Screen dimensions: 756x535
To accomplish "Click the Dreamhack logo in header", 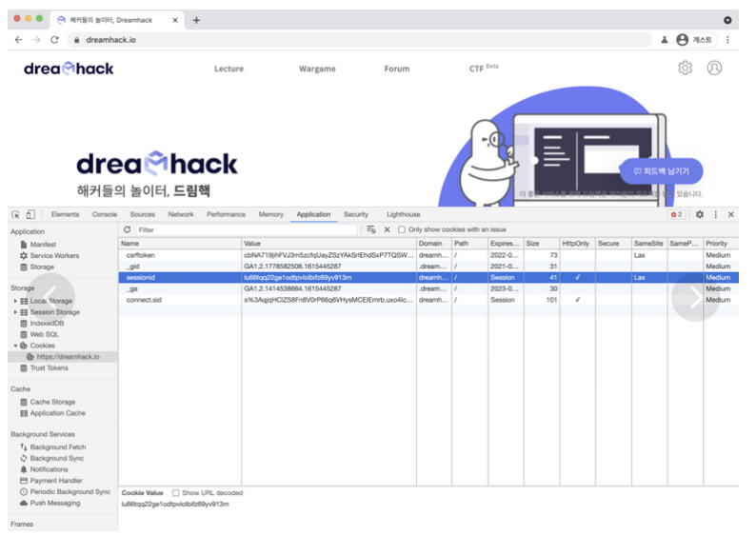I will [69, 69].
